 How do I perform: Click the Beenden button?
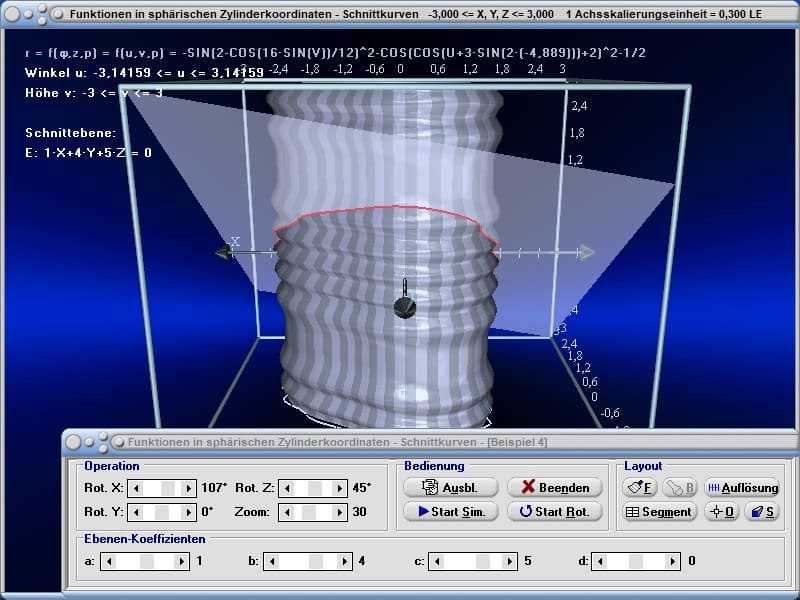coord(555,488)
